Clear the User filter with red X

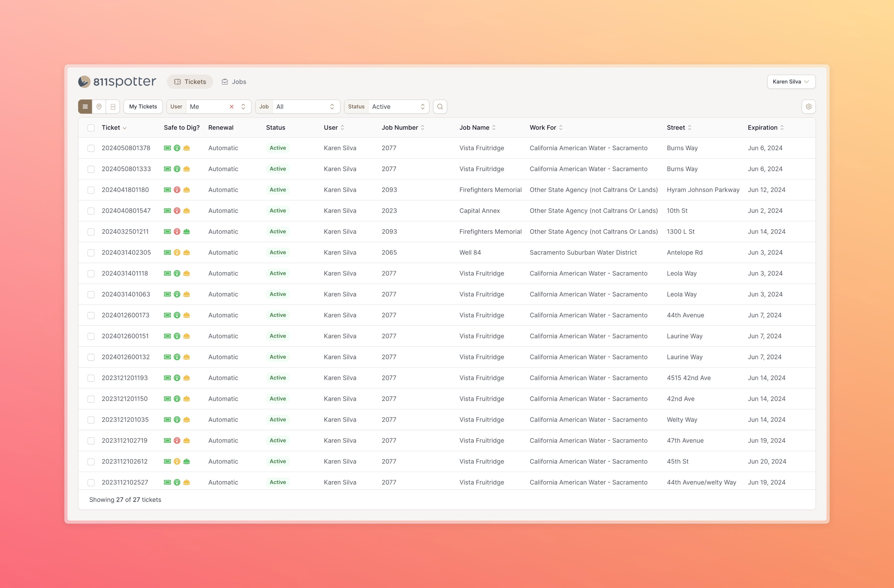232,107
